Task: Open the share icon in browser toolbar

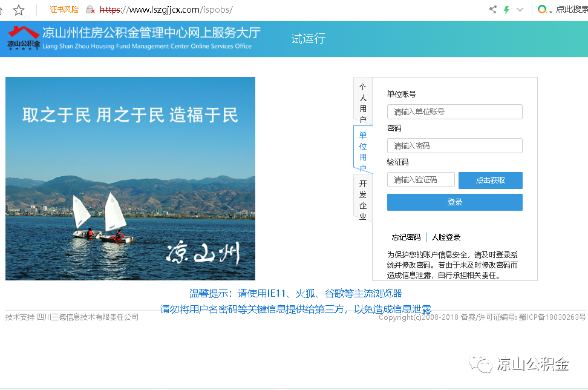Action: click(x=493, y=10)
